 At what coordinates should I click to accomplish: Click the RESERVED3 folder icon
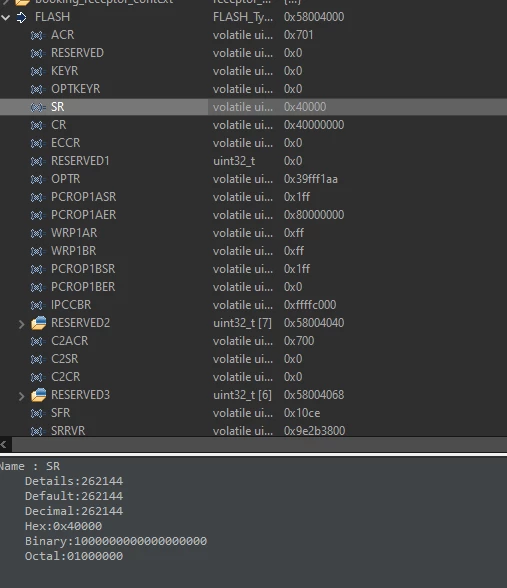tap(38, 395)
